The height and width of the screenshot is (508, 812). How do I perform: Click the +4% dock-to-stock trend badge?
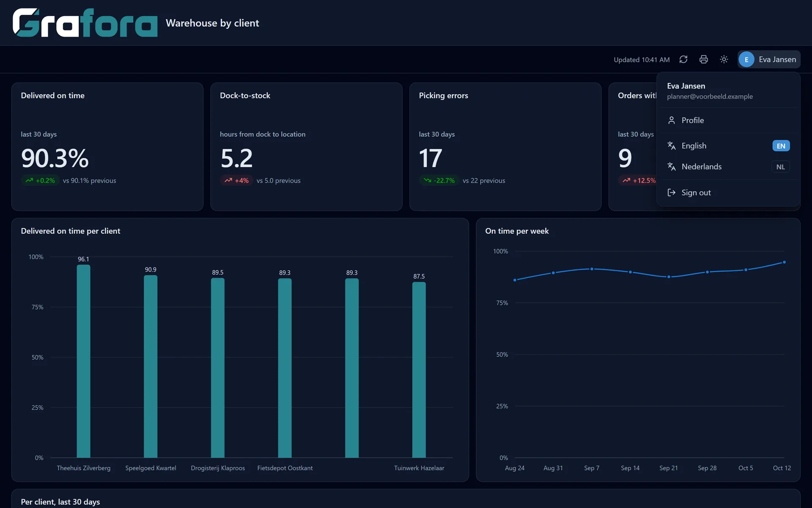tap(236, 180)
